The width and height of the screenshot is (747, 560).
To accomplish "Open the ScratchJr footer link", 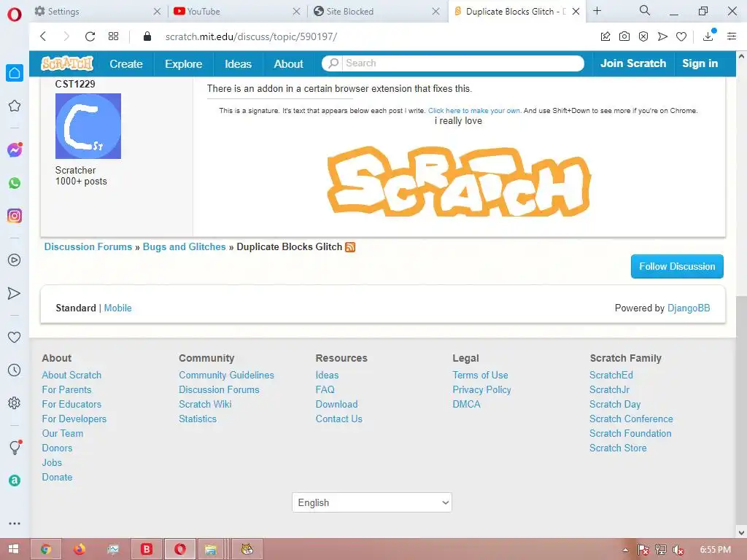I will click(609, 389).
